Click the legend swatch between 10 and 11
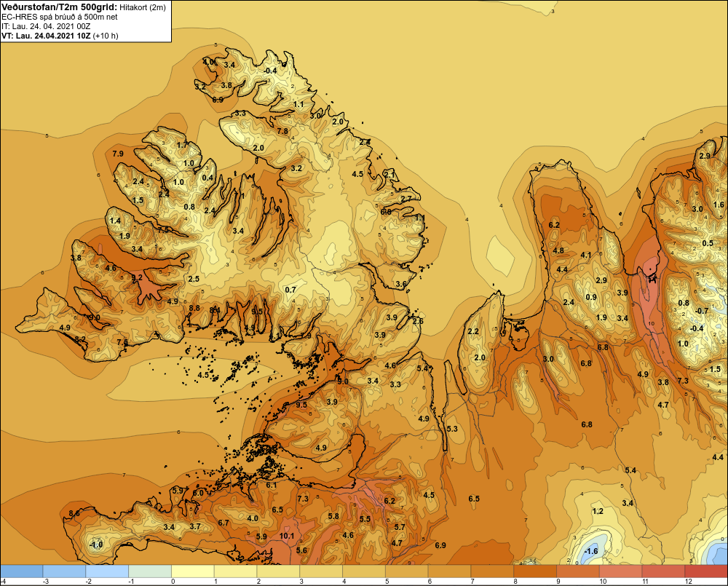Viewport: 728px width, 586px height. pyautogui.click(x=621, y=571)
